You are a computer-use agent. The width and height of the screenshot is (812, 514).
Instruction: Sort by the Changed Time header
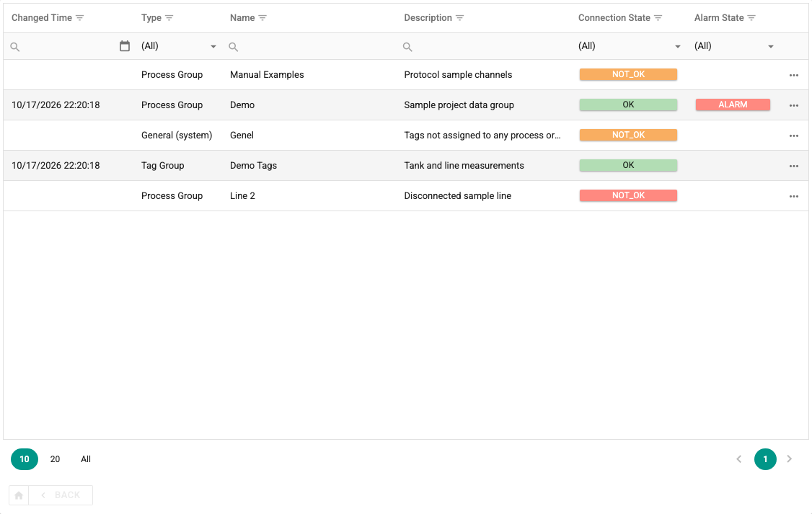(42, 17)
